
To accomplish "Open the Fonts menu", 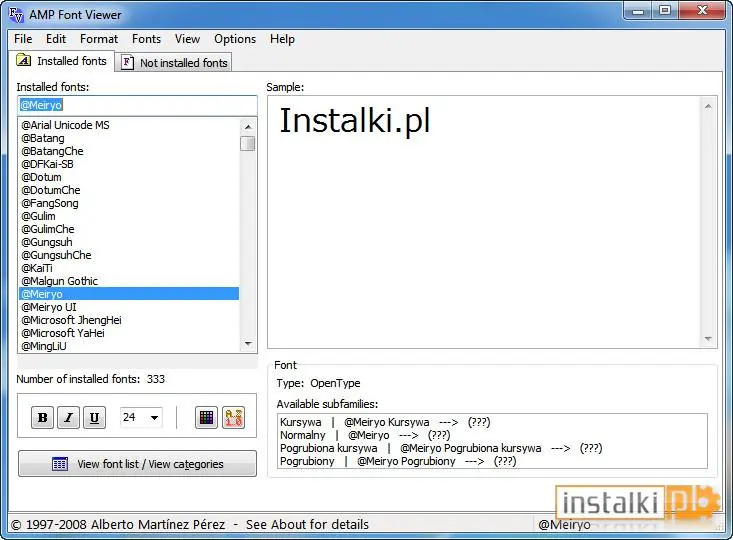I will 146,39.
